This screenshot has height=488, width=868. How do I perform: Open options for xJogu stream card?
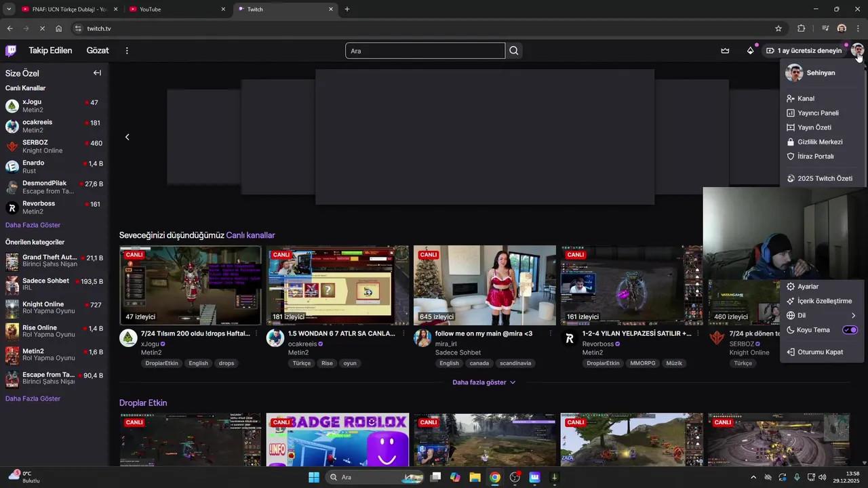[x=256, y=333]
